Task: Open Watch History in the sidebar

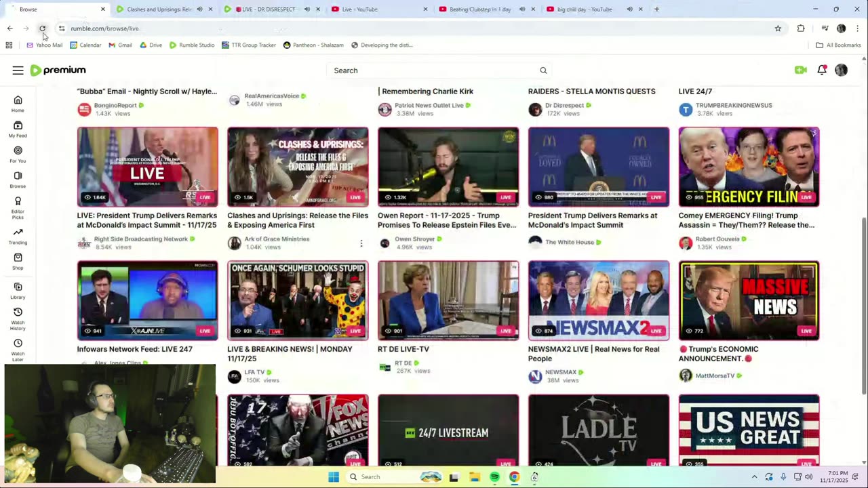Action: tap(18, 319)
